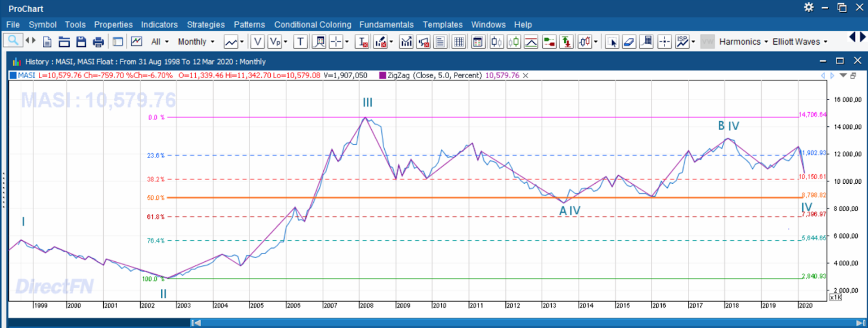
Task: Click the Save floppy disk icon
Action: click(81, 42)
